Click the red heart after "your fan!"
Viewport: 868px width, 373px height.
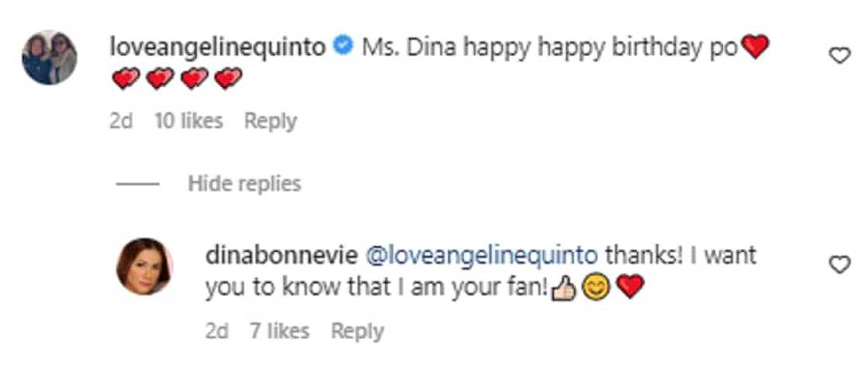[631, 288]
